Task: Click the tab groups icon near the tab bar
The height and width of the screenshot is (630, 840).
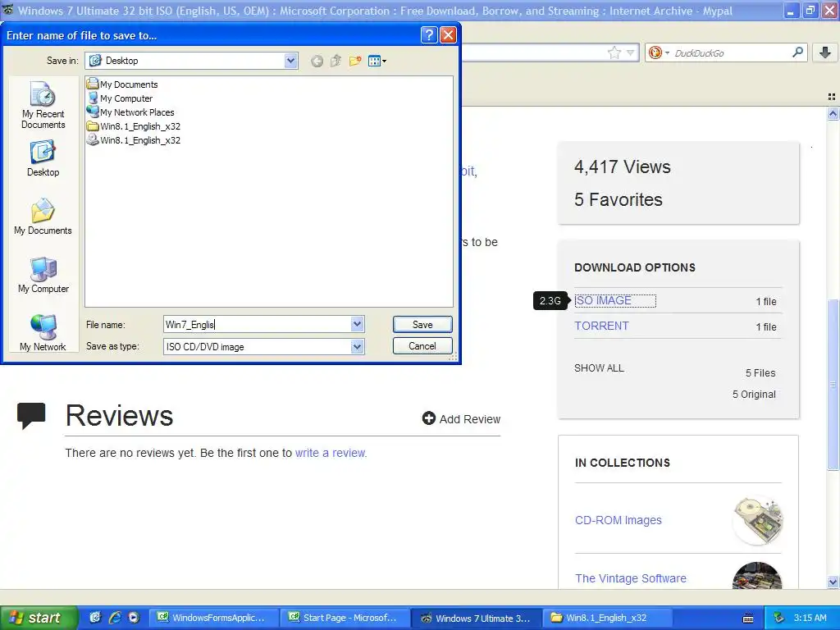Action: (x=832, y=97)
